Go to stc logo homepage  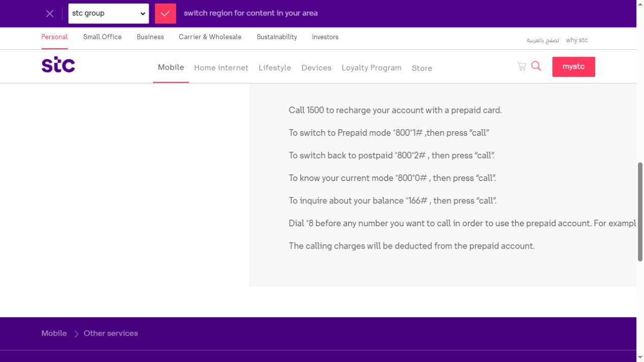[58, 65]
